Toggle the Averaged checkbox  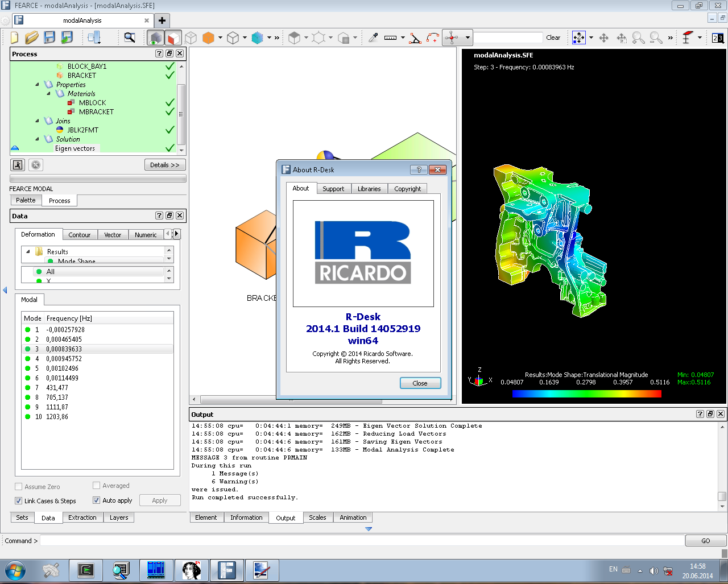(97, 486)
